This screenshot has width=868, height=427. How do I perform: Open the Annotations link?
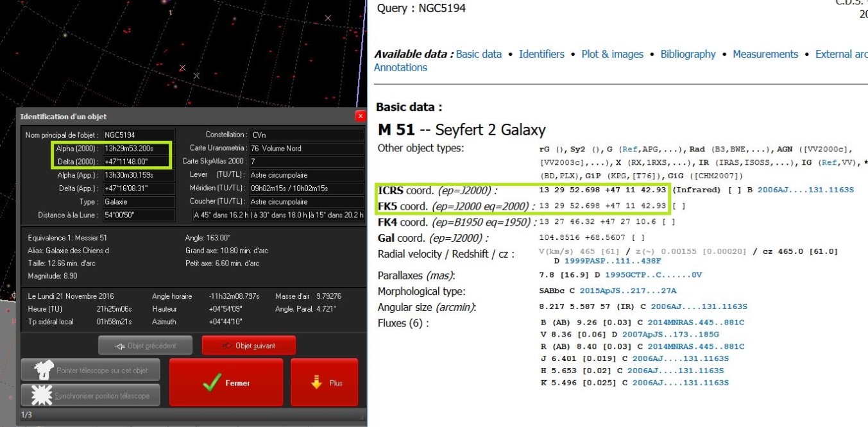point(400,67)
